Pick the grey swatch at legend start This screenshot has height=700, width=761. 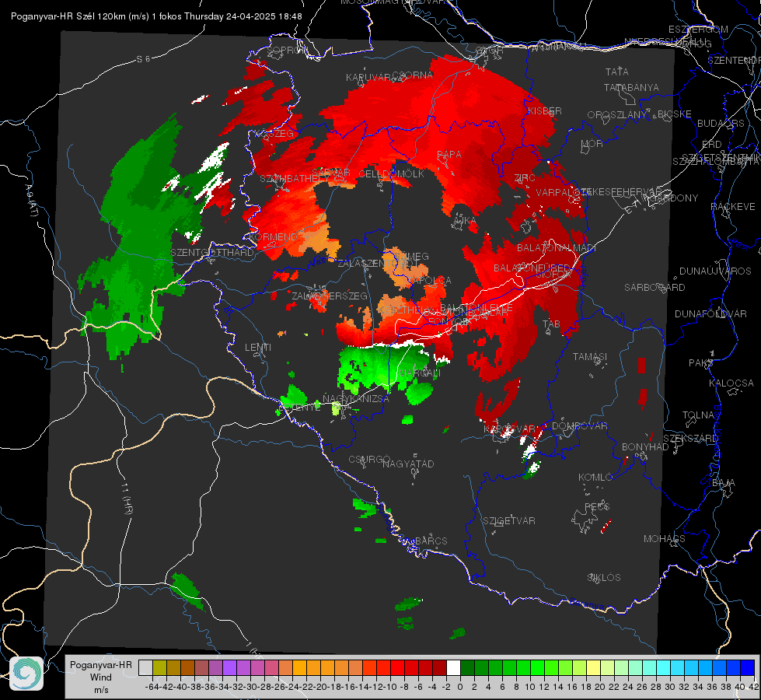click(x=145, y=667)
